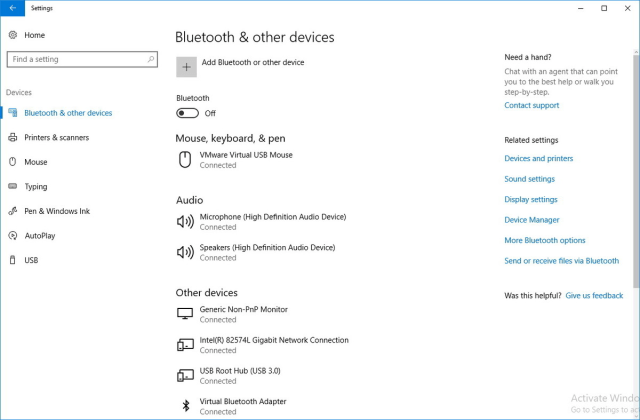Viewport: 640px width, 420px height.
Task: Click the Typing keyboard icon
Action: click(13, 186)
